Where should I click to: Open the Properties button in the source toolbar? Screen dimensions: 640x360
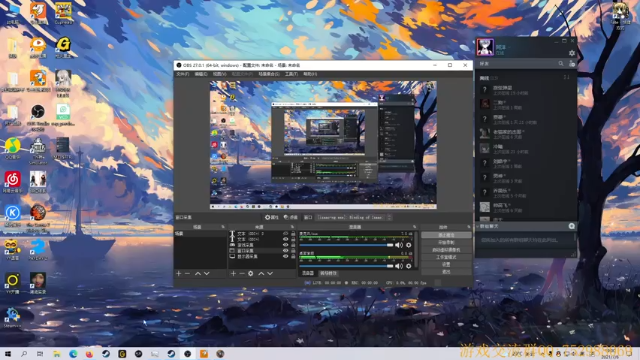[271, 218]
